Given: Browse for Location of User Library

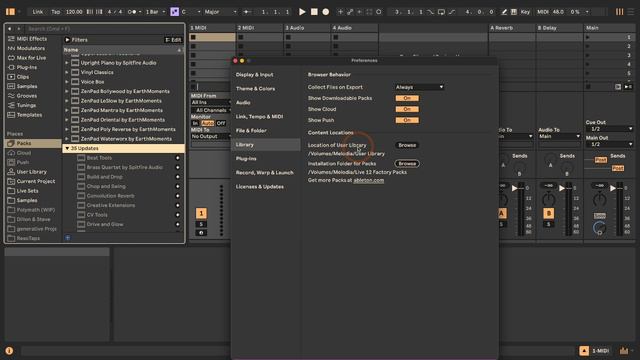Looking at the screenshot, I should [x=407, y=145].
